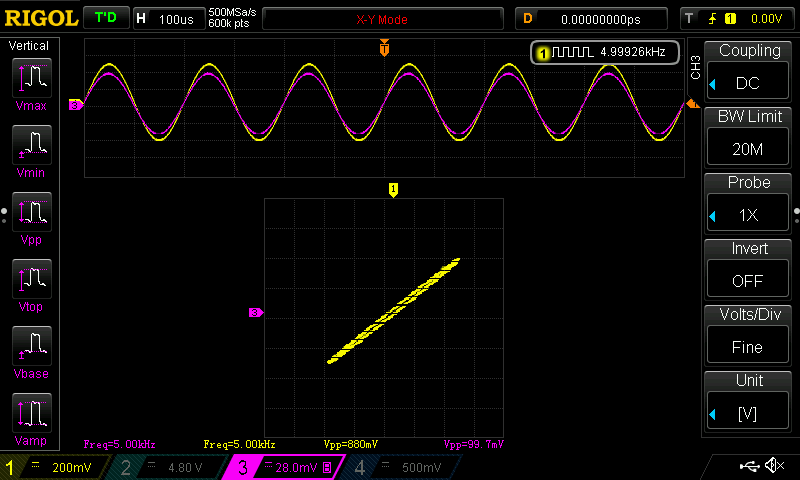Screen dimensions: 800x480
Task: Select channel 3 28.0mV tab
Action: pos(284,467)
